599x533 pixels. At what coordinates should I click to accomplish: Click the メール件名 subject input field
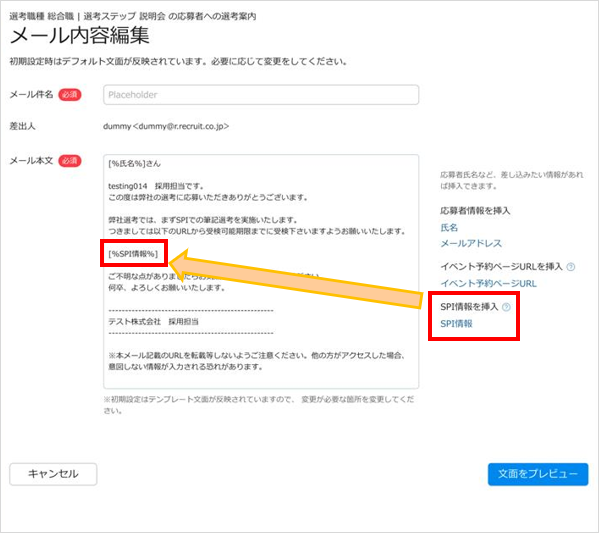tap(261, 95)
